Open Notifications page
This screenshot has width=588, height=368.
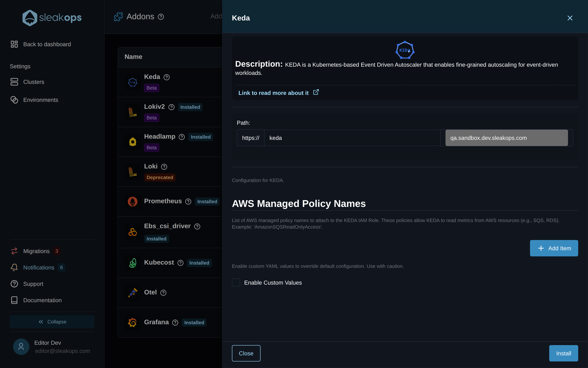click(x=32, y=267)
